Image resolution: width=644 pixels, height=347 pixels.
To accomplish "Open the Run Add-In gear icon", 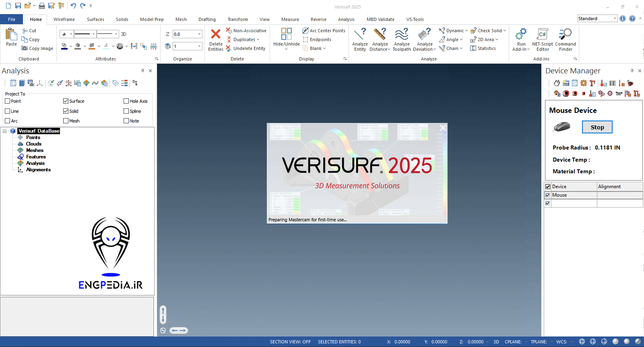I will 521,34.
